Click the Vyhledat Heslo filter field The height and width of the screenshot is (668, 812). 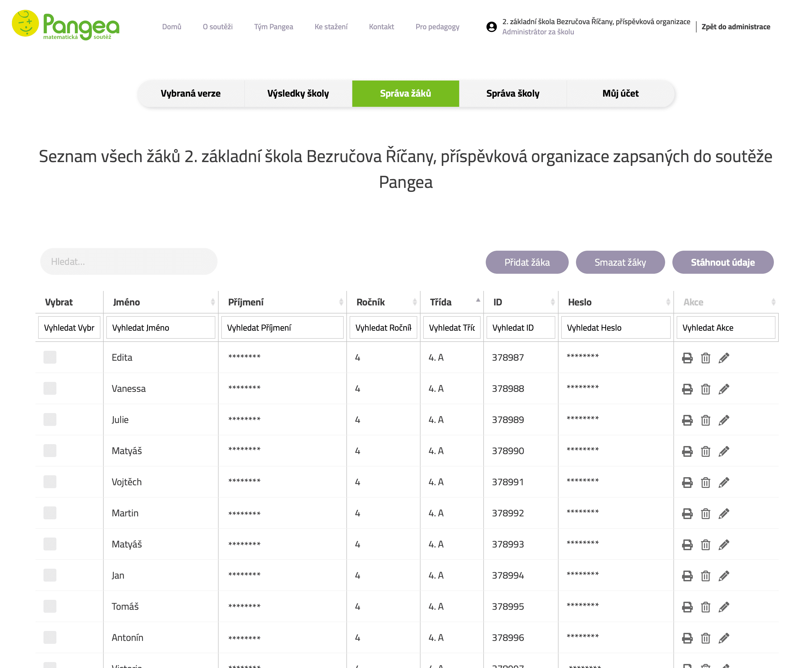(x=616, y=327)
